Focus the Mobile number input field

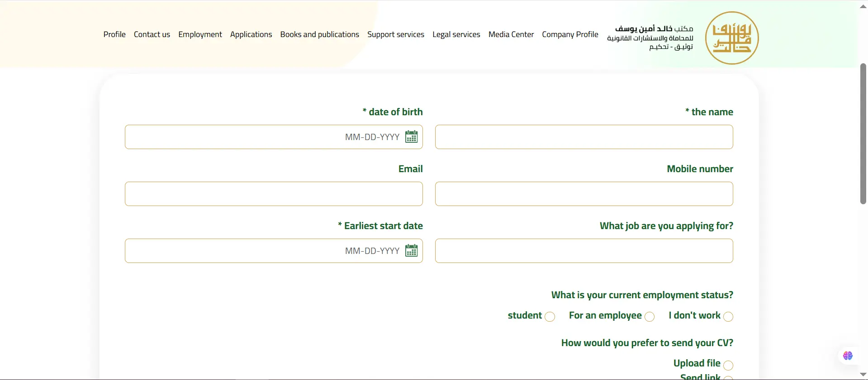click(x=584, y=194)
